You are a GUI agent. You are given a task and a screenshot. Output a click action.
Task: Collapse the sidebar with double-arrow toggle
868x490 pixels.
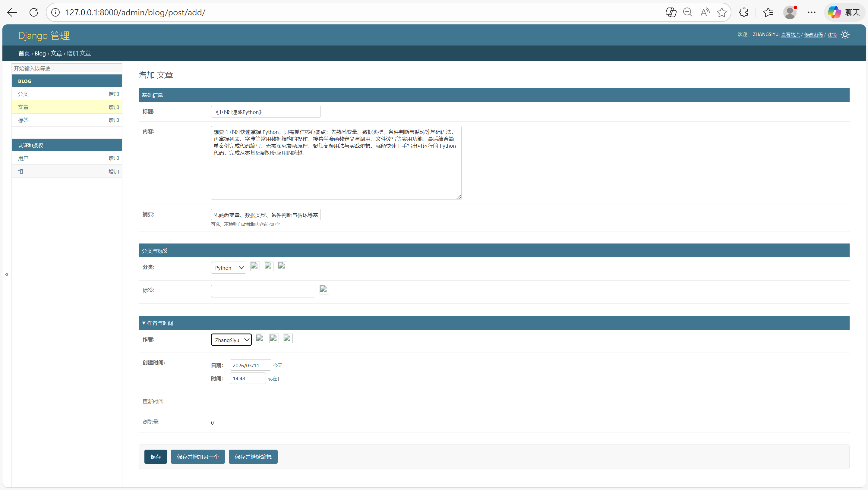[7, 275]
